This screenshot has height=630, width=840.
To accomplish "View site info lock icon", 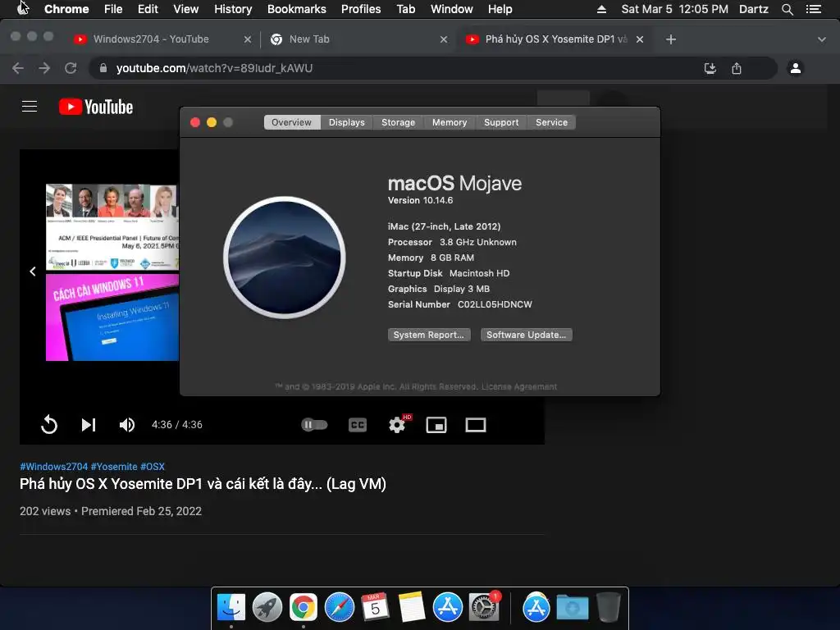I will (x=103, y=68).
